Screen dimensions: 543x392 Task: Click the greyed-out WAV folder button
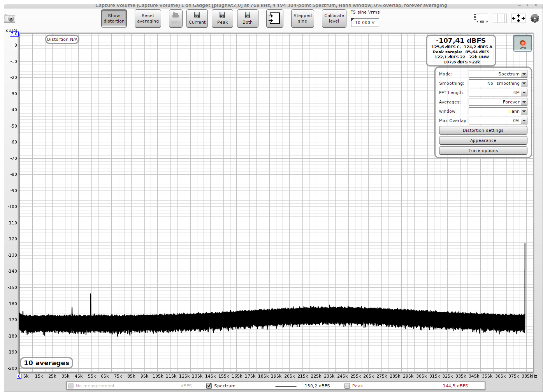[x=176, y=18]
